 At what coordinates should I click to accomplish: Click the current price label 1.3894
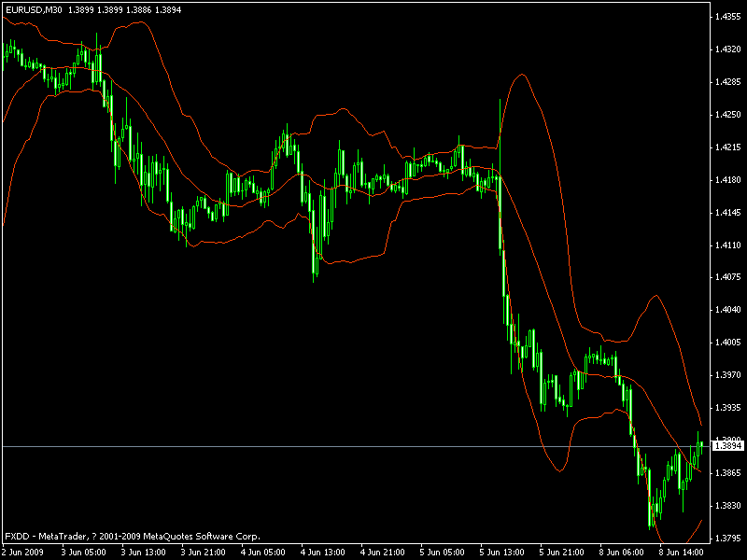(x=728, y=446)
